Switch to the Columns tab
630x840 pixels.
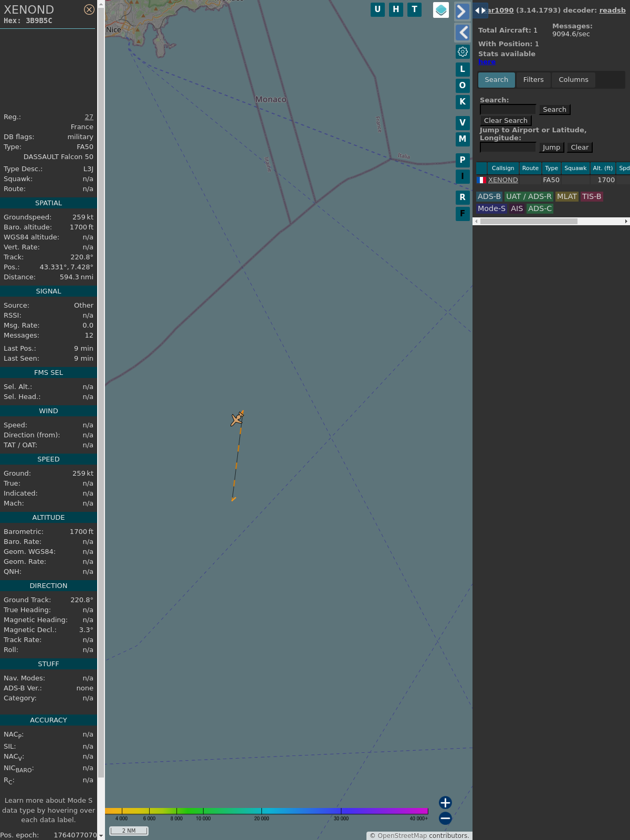pos(573,80)
